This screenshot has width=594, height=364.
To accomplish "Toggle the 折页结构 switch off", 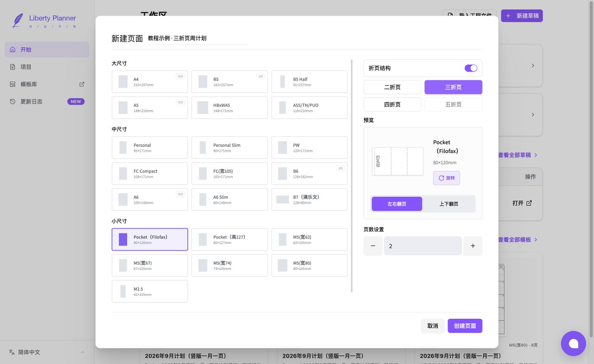I will click(x=471, y=68).
